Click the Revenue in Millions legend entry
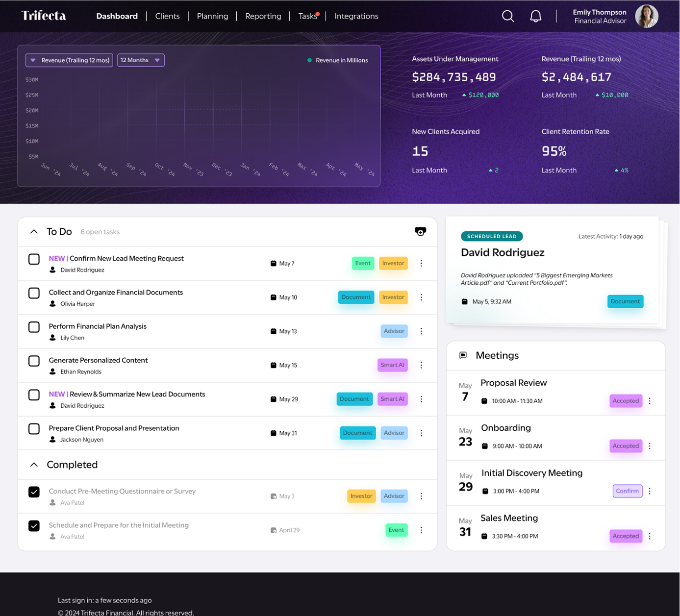 (x=337, y=60)
